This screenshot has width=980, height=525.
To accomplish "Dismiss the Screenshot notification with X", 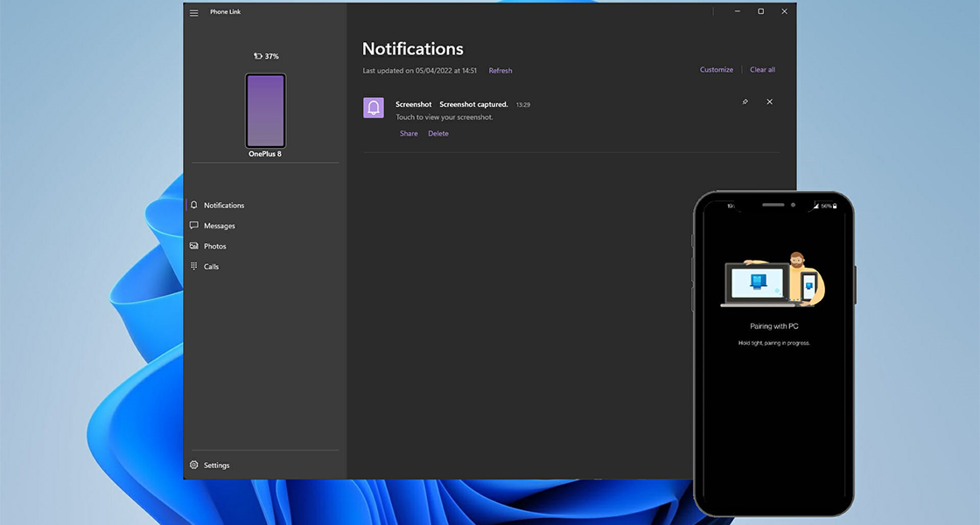I will [x=769, y=101].
